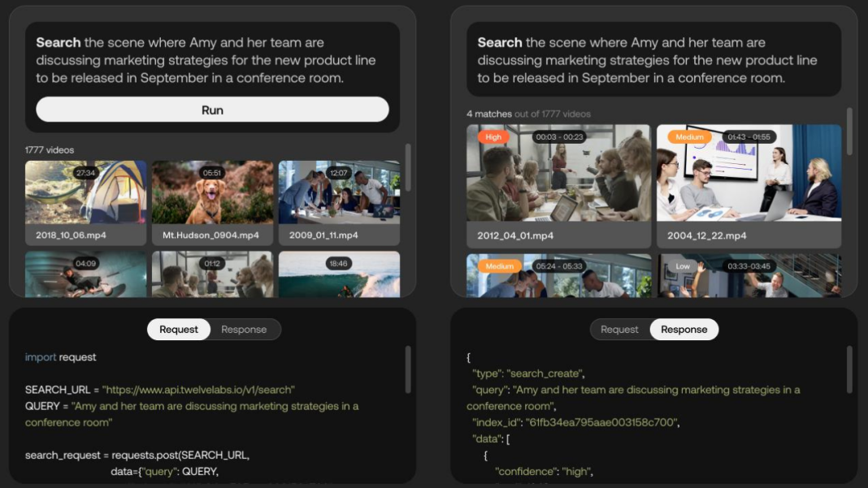
Task: Open the 2009_01_11.mp4 video thumbnail
Action: click(339, 192)
